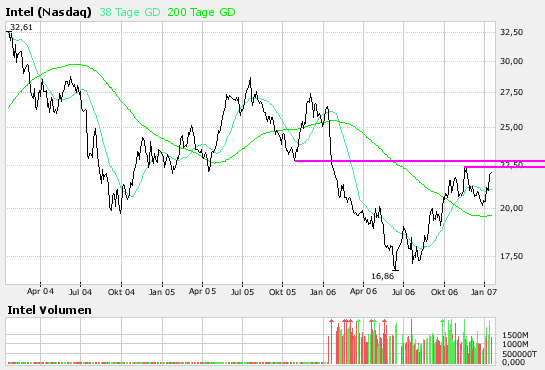
Task: Click the 25,00 y-axis value
Action: click(511, 128)
